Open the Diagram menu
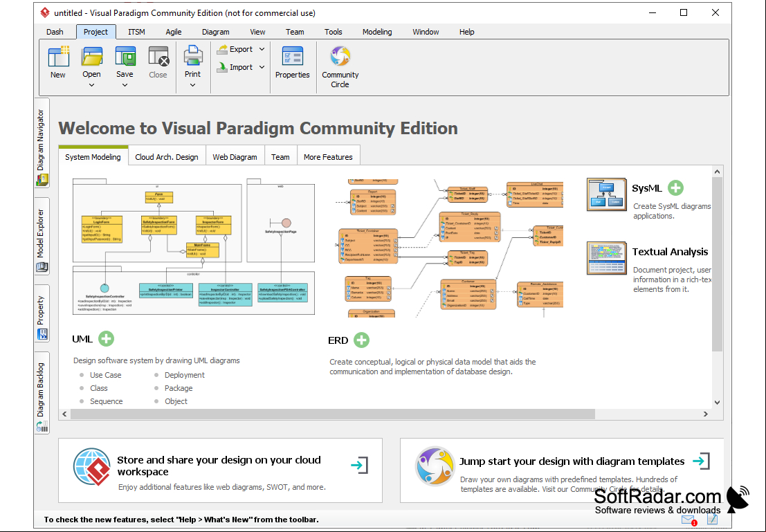 (x=215, y=32)
